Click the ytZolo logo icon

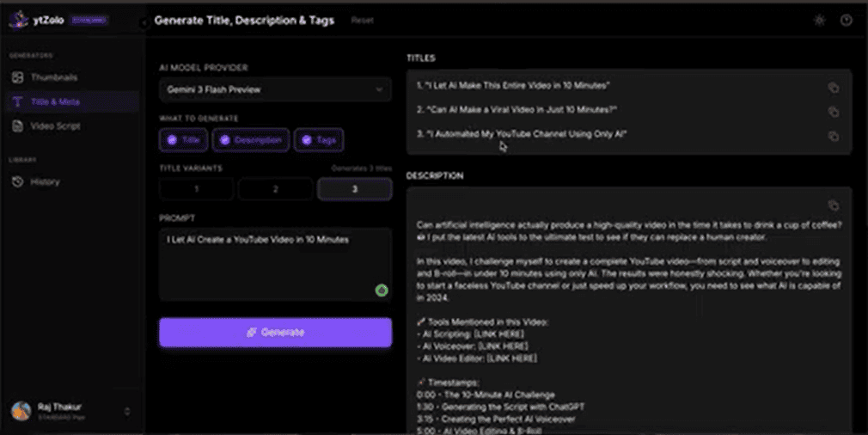[x=18, y=21]
